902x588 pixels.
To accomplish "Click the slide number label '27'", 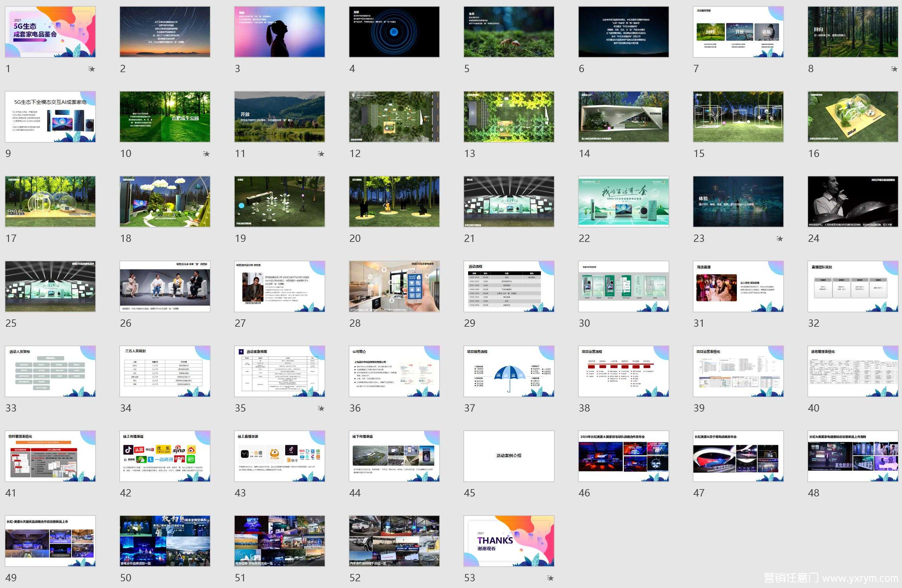I will (x=240, y=323).
